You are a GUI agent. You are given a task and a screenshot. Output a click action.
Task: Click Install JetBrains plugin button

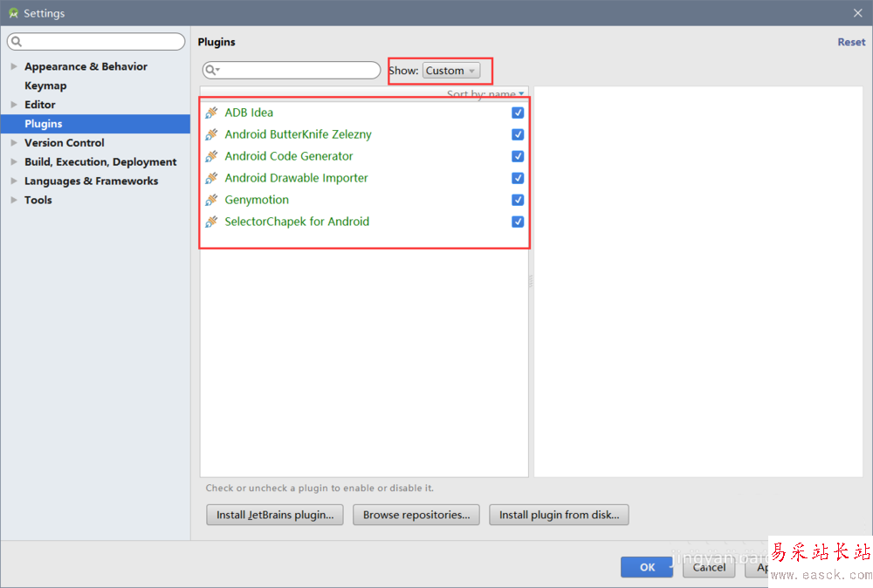point(275,515)
